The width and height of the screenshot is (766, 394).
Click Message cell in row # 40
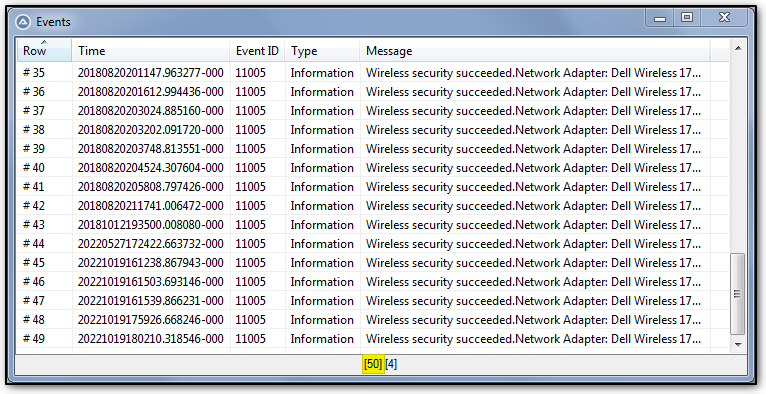coord(533,167)
